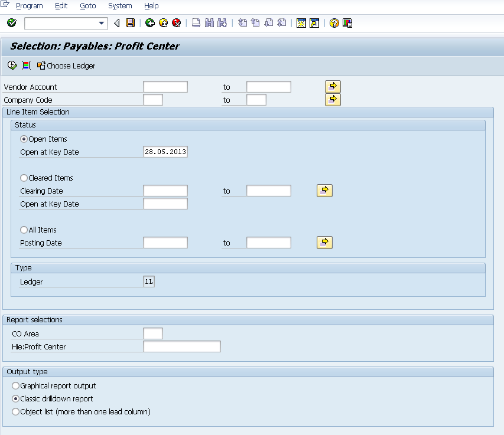Click the red Cancel icon
504x435 pixels.
coord(177,23)
